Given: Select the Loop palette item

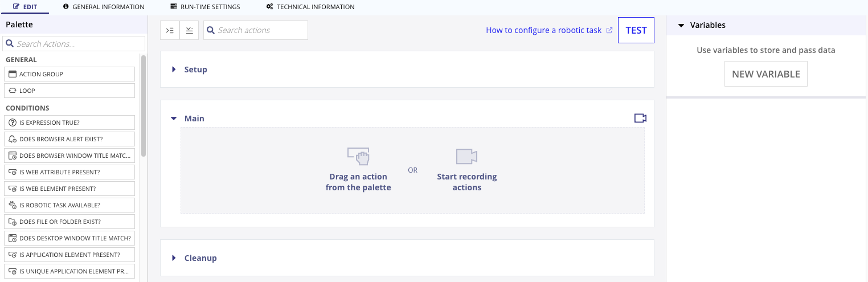Looking at the screenshot, I should (x=69, y=91).
